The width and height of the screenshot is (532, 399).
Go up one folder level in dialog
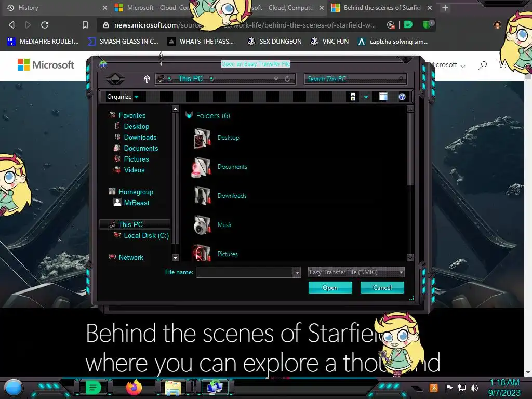coord(147,79)
